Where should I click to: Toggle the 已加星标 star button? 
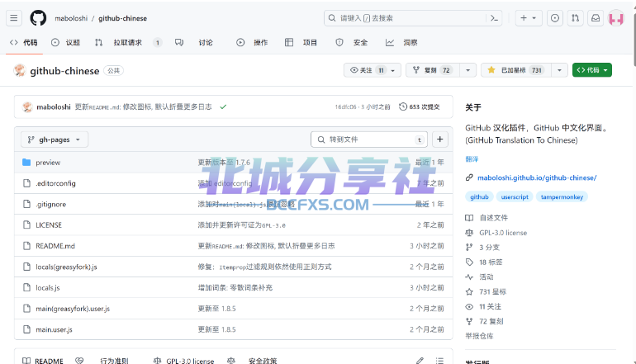516,70
